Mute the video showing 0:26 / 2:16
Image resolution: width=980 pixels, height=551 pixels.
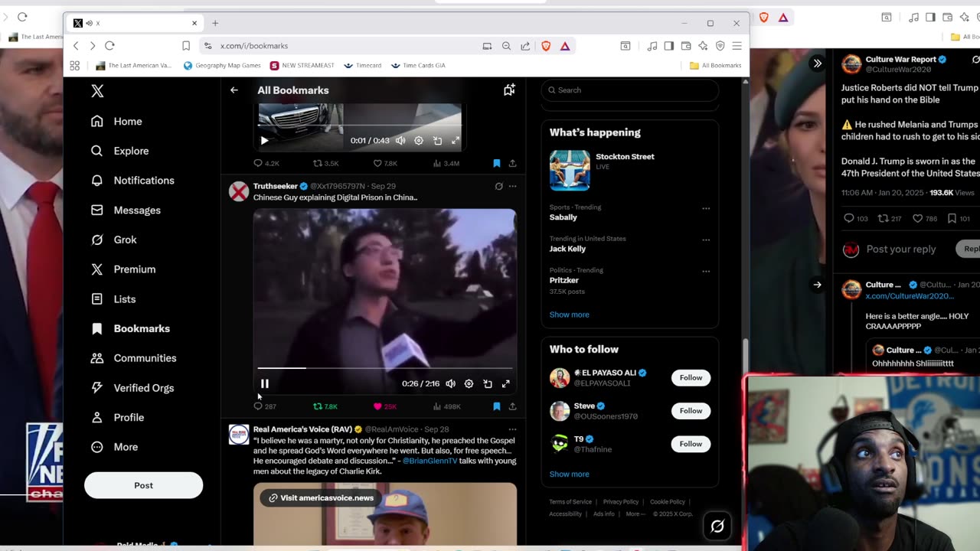451,383
